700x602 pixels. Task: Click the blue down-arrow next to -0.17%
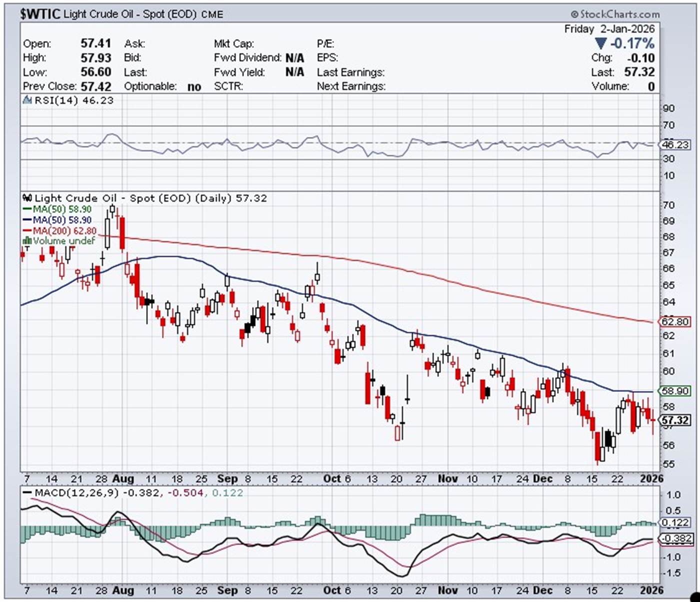pyautogui.click(x=600, y=43)
